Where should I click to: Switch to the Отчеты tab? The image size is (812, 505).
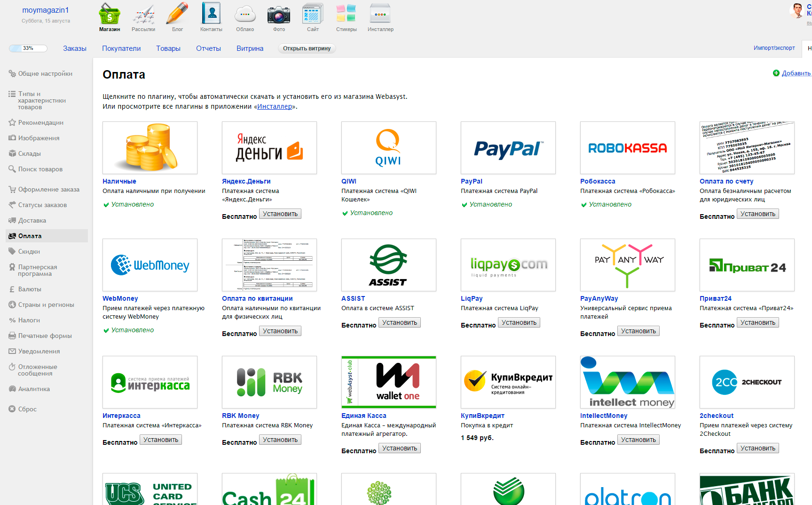coord(208,48)
